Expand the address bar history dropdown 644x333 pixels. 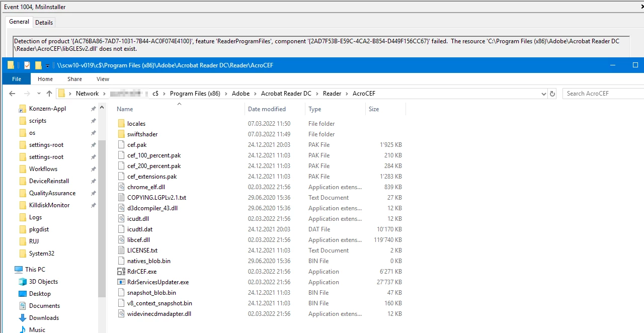(x=543, y=94)
